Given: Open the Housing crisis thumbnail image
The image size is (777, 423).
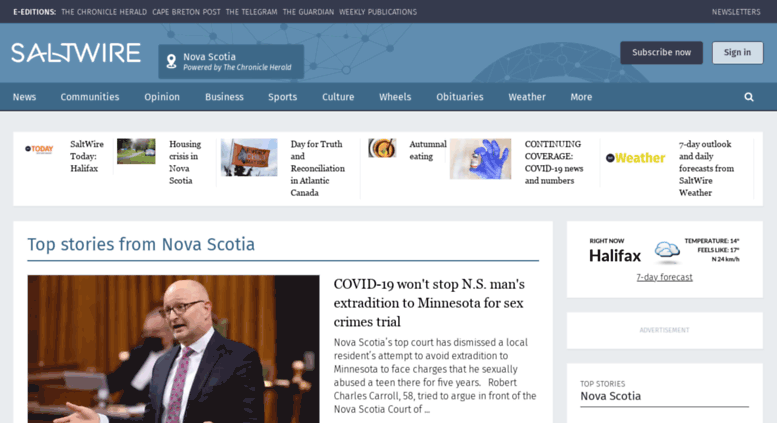Looking at the screenshot, I should click(x=136, y=151).
